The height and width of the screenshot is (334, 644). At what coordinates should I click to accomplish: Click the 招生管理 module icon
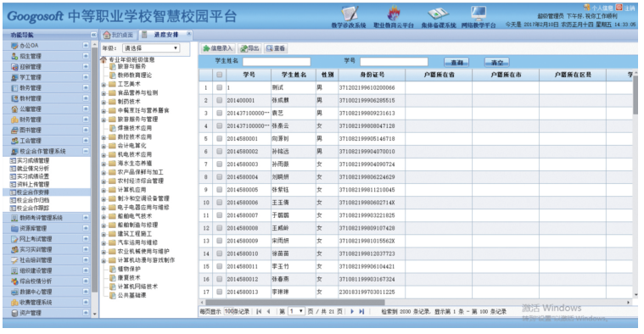pos(14,56)
